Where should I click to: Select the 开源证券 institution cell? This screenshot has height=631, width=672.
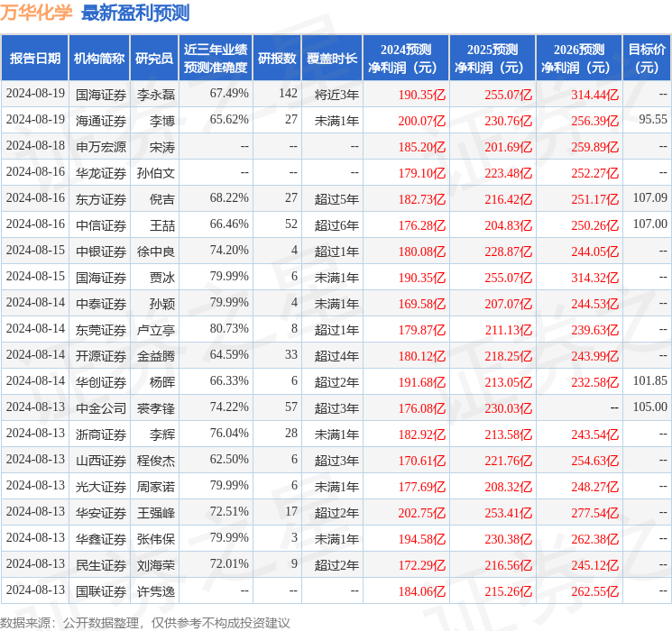pyautogui.click(x=101, y=356)
